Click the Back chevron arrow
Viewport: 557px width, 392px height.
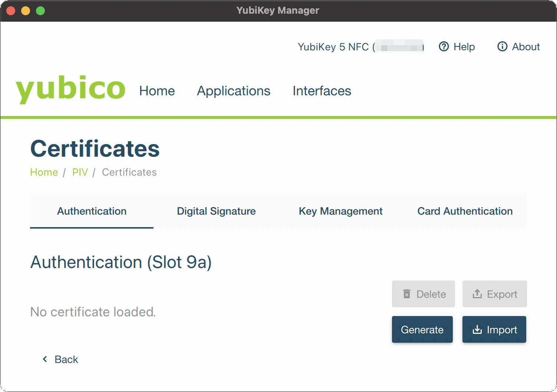[45, 359]
